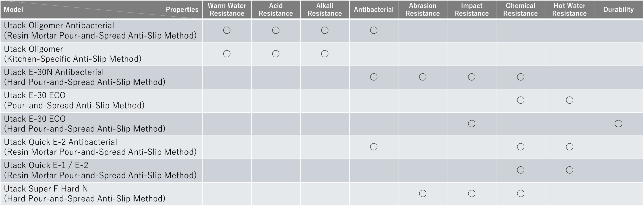Screen dimensions: 644x209
Task: Click Impact Resistance circle for Super F Hard N
Action: (472, 193)
